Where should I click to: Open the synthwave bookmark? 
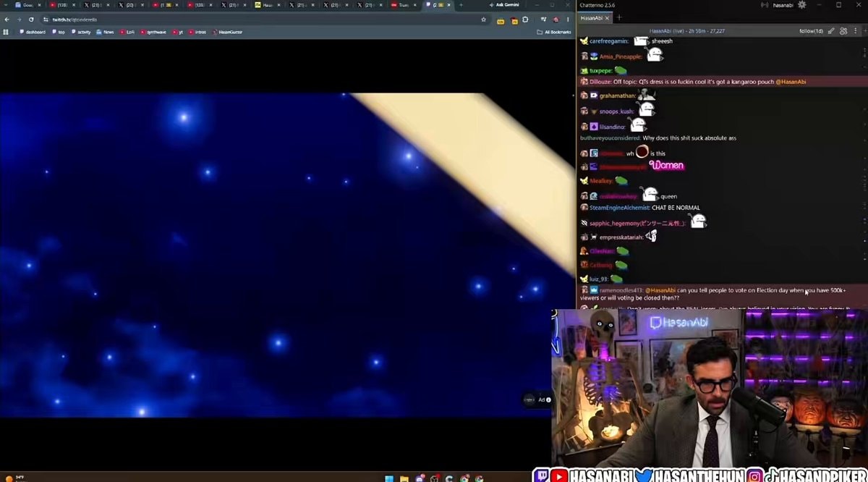click(153, 32)
